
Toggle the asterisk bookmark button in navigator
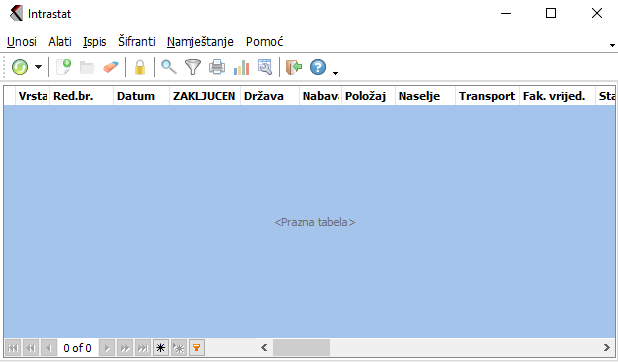pyautogui.click(x=161, y=348)
